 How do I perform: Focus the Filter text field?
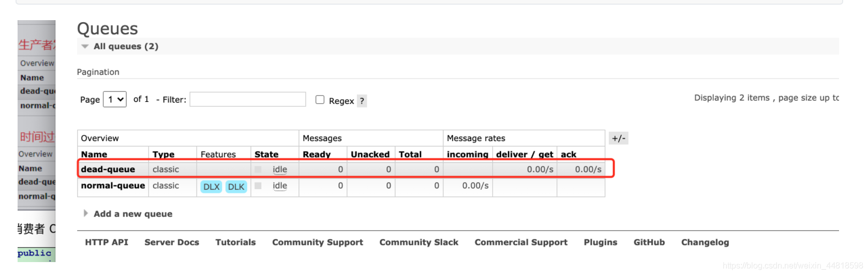coord(248,99)
